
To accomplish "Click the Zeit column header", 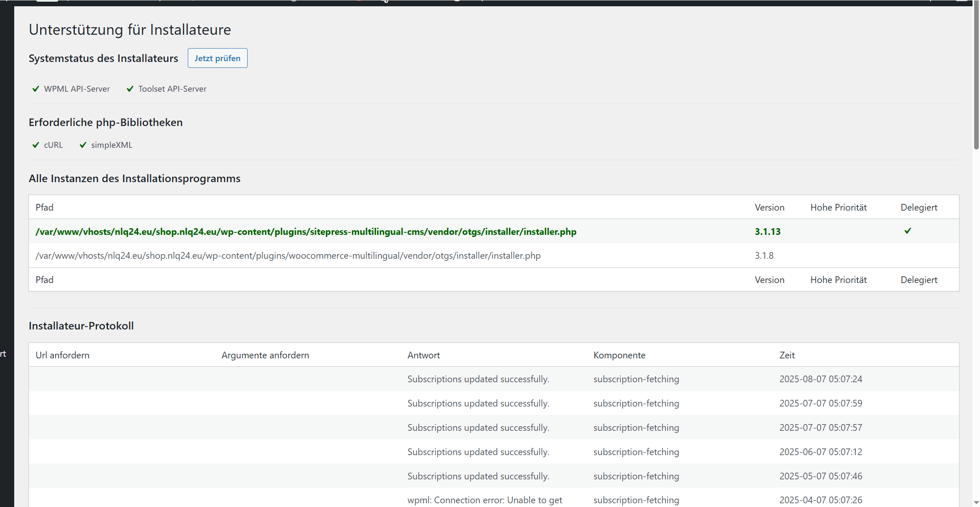I will tap(787, 355).
